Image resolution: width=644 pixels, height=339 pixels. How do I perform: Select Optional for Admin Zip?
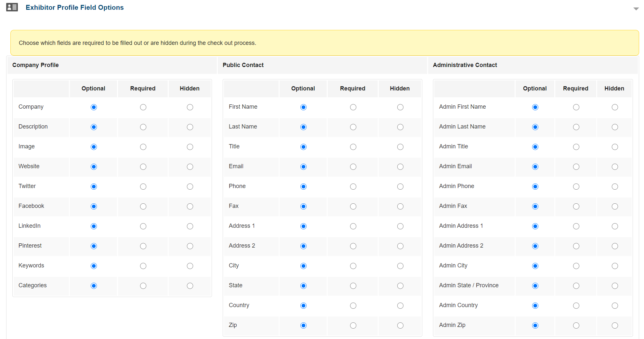point(535,326)
